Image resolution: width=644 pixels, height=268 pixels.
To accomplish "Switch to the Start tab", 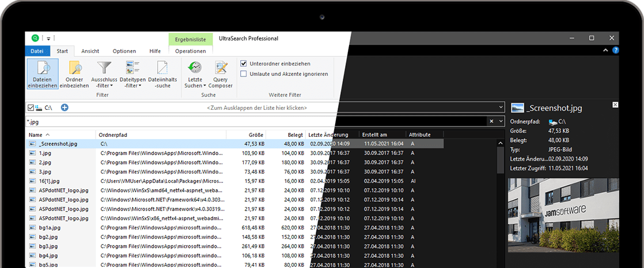I will click(62, 51).
